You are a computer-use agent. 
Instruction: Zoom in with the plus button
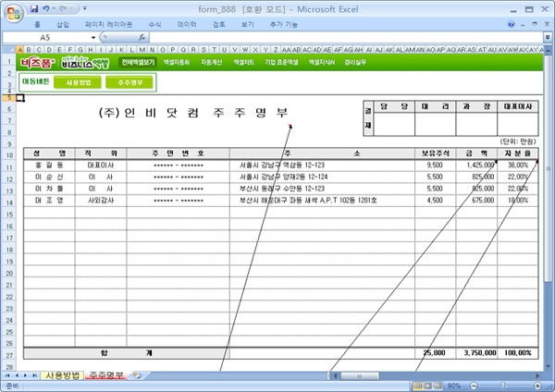coord(537,386)
